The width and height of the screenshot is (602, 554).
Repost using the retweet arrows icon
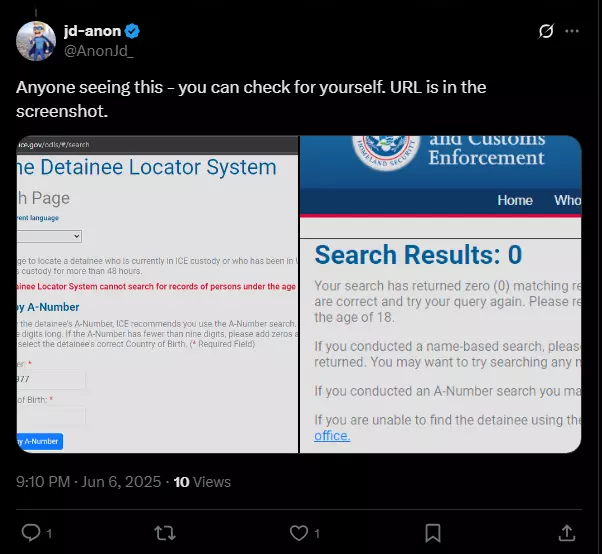[x=165, y=533]
